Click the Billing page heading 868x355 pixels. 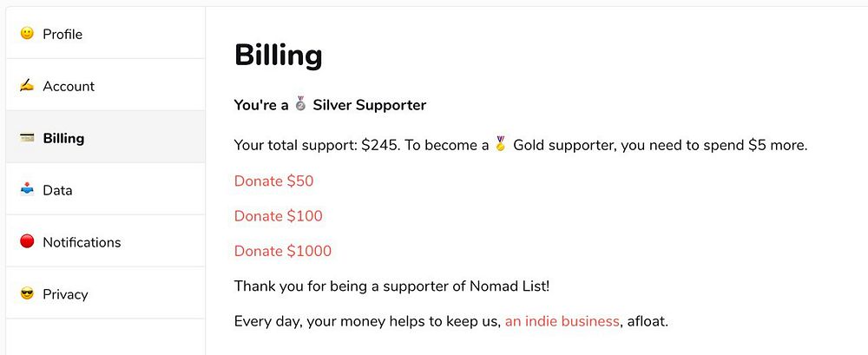click(x=279, y=56)
